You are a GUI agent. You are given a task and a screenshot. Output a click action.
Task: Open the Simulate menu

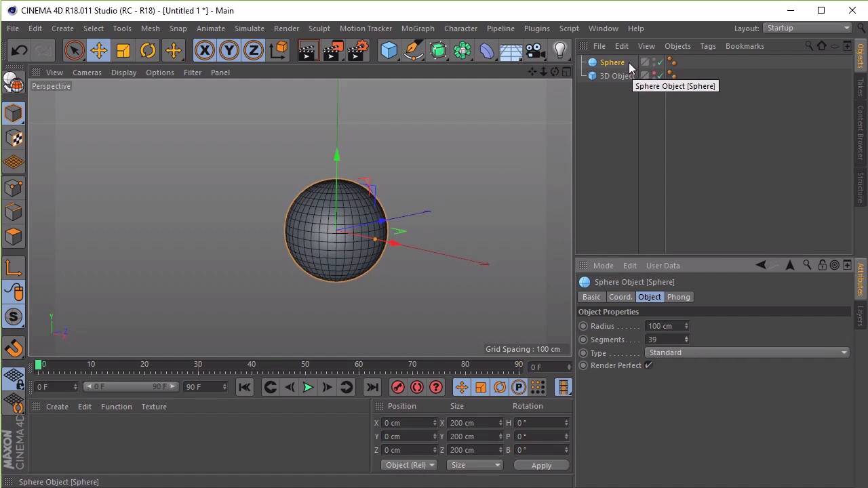tap(250, 28)
